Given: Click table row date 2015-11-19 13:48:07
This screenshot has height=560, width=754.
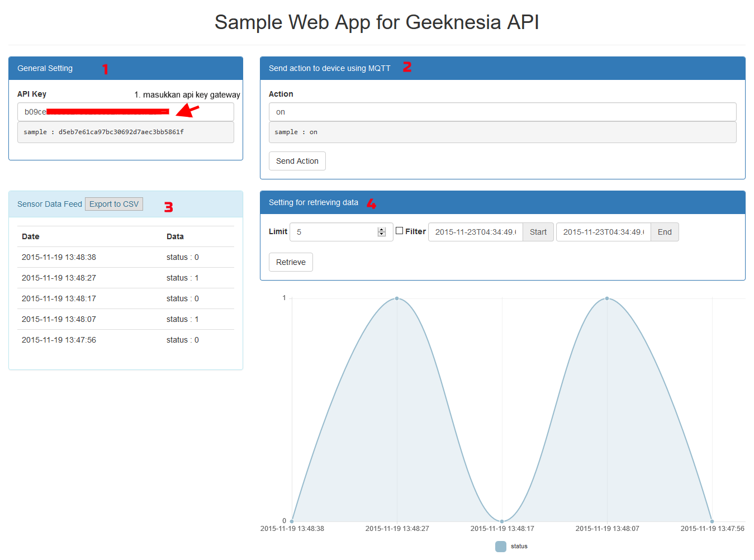Looking at the screenshot, I should [59, 319].
